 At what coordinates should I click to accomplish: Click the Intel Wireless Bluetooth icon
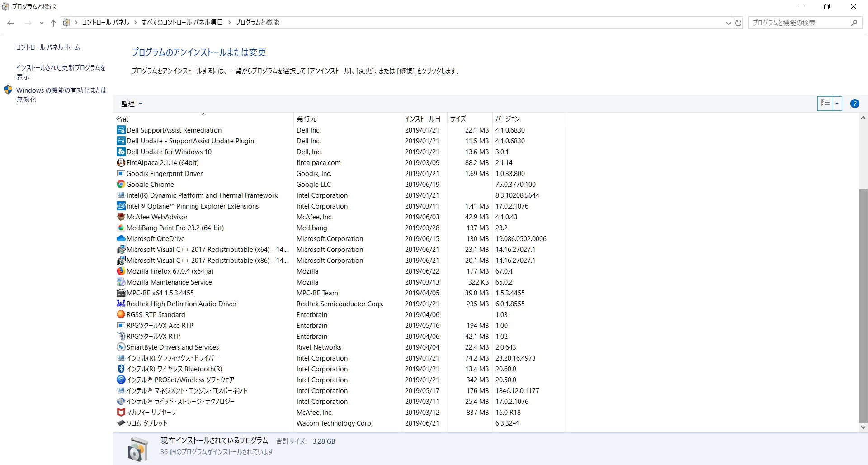pyautogui.click(x=121, y=369)
